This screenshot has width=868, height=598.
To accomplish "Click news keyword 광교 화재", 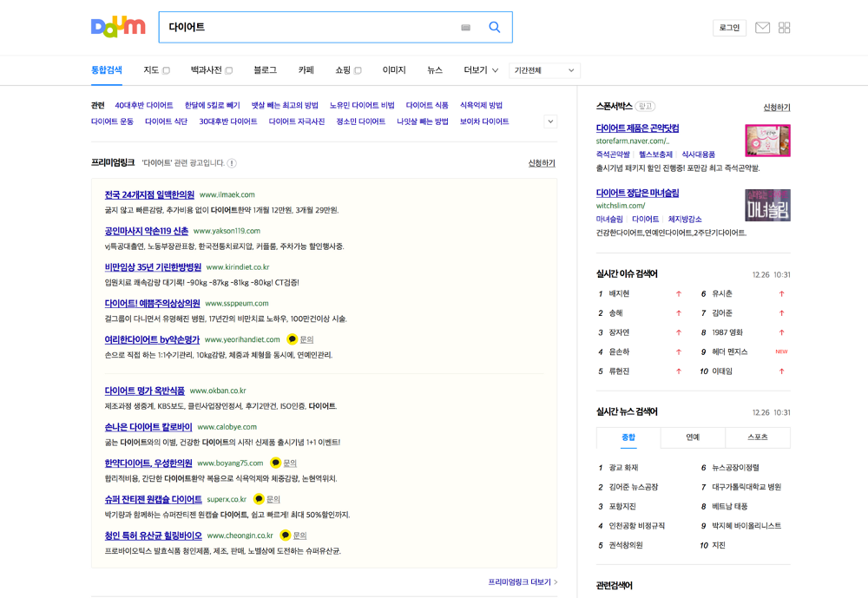I will point(623,468).
